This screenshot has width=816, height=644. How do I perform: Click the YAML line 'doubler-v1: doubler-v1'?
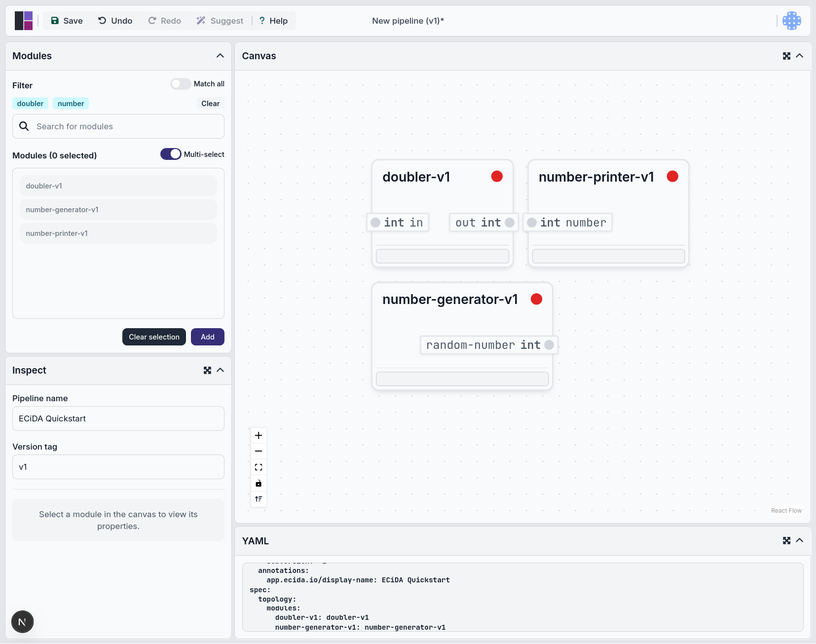(x=322, y=618)
